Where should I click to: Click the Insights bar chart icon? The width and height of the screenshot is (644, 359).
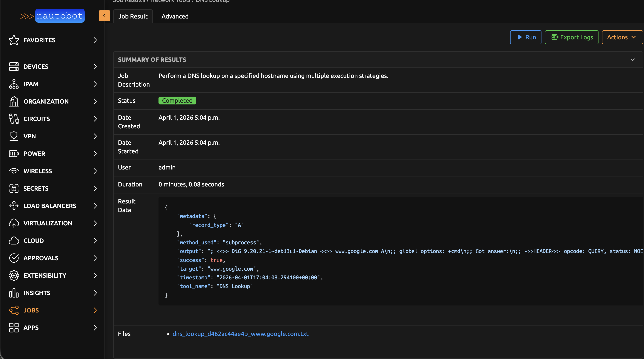[x=14, y=293]
